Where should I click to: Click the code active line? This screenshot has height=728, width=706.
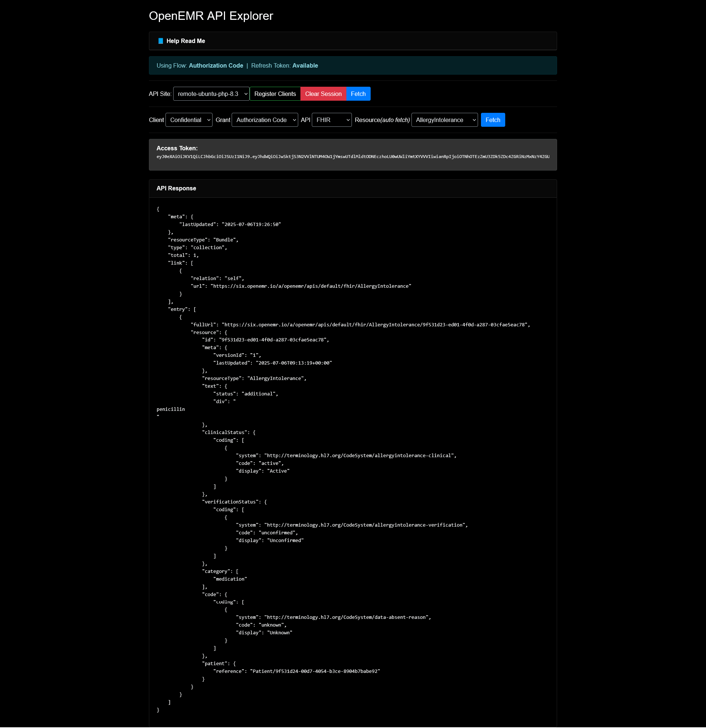[260, 463]
